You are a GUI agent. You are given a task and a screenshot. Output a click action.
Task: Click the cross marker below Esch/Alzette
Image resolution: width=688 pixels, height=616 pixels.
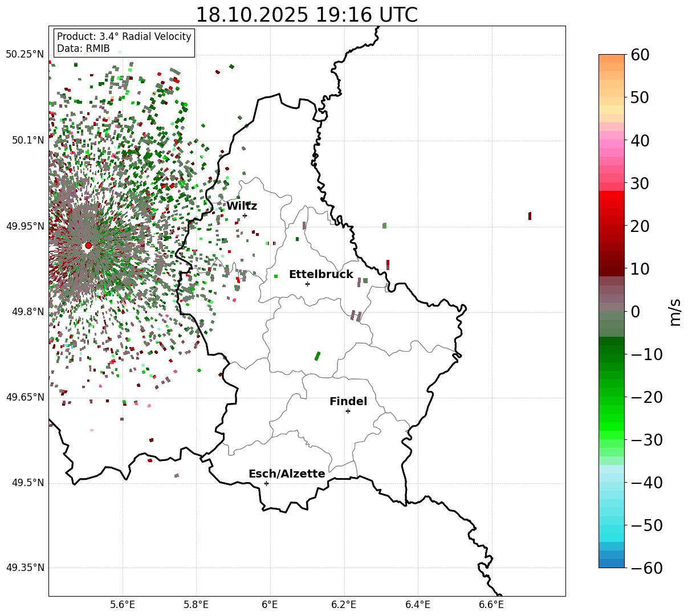(266, 483)
